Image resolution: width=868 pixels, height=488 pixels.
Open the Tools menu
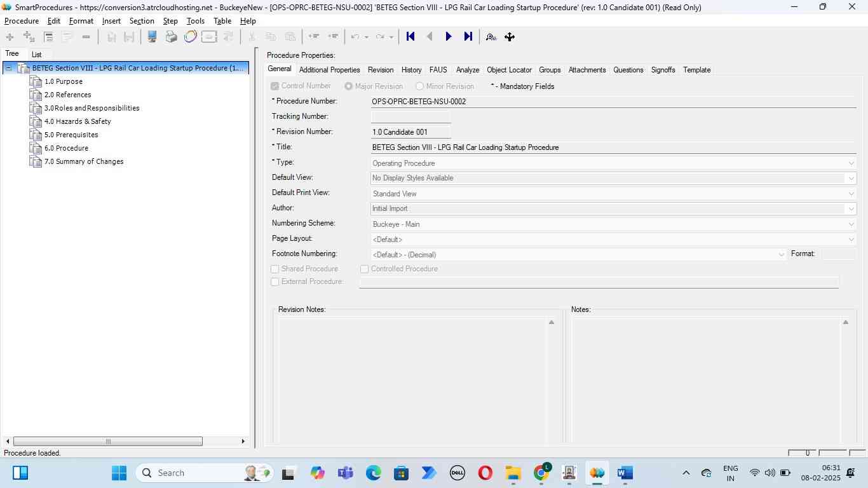pyautogui.click(x=195, y=21)
